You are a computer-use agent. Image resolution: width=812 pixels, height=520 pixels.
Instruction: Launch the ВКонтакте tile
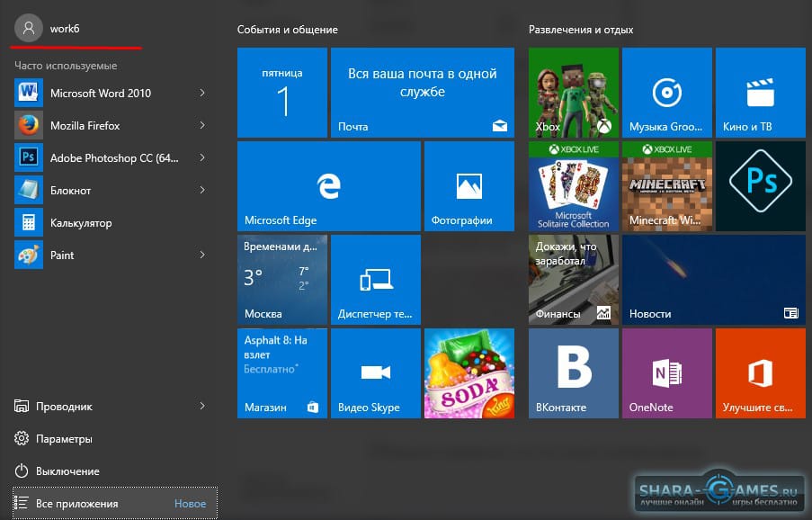[574, 373]
